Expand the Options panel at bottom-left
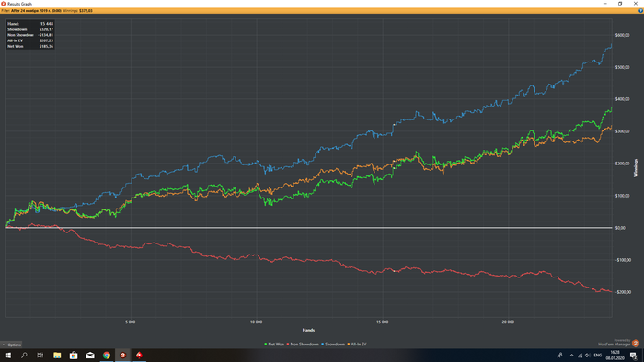Image resolution: width=644 pixels, height=362 pixels. (x=11, y=345)
